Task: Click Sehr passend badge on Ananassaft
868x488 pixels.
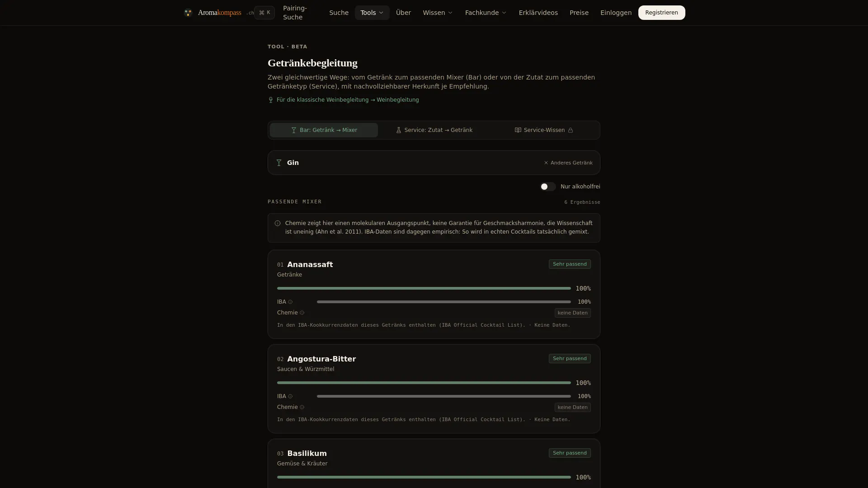Action: pyautogui.click(x=570, y=264)
